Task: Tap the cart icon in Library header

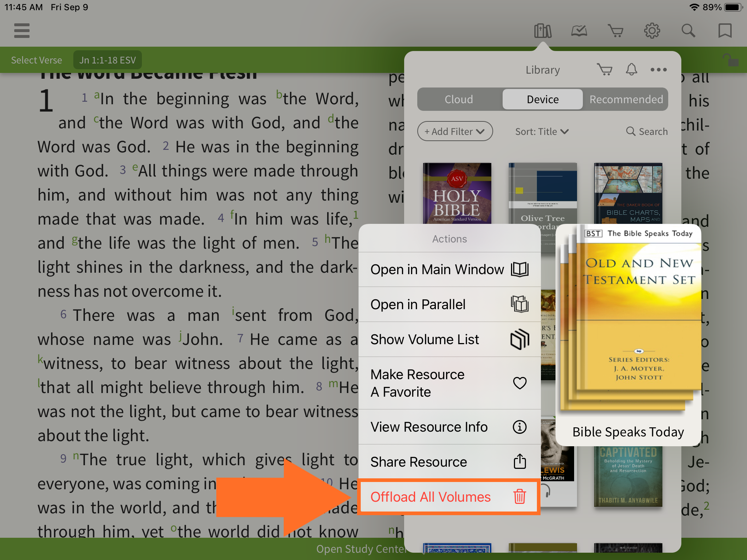Action: 604,69
